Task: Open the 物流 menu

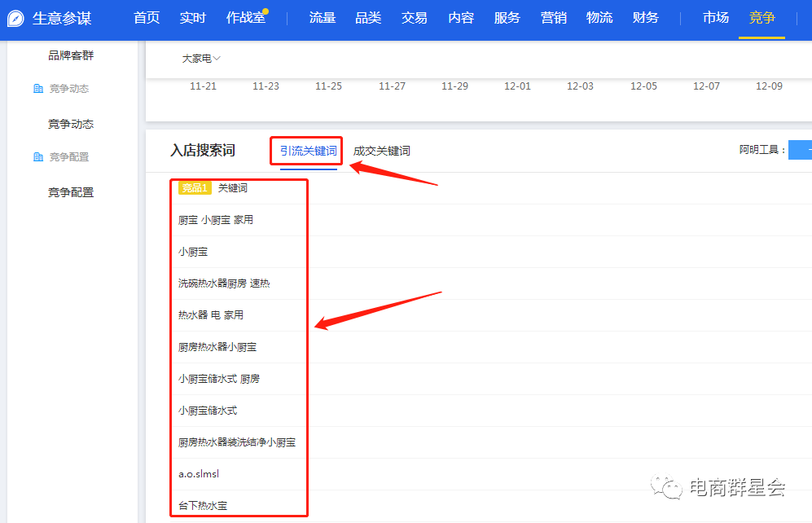Action: (x=599, y=18)
